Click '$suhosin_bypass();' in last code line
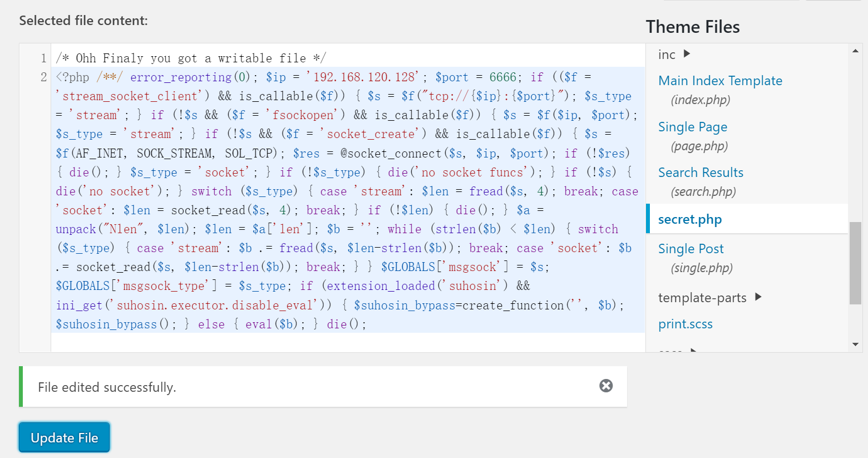 [116, 324]
